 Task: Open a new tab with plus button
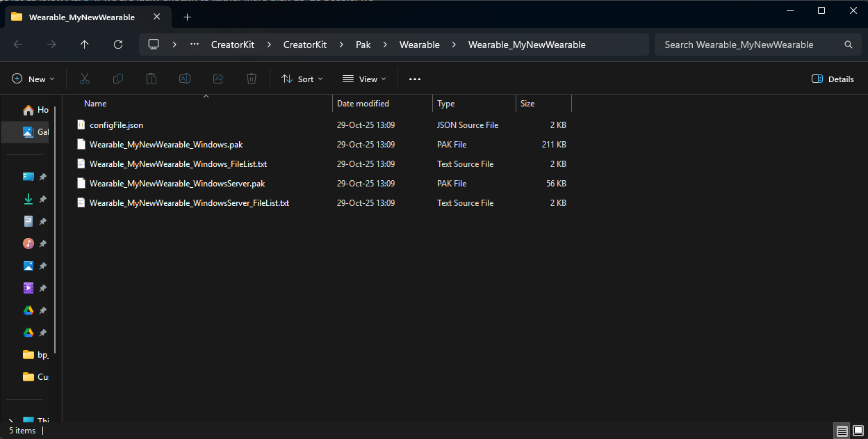[x=187, y=17]
